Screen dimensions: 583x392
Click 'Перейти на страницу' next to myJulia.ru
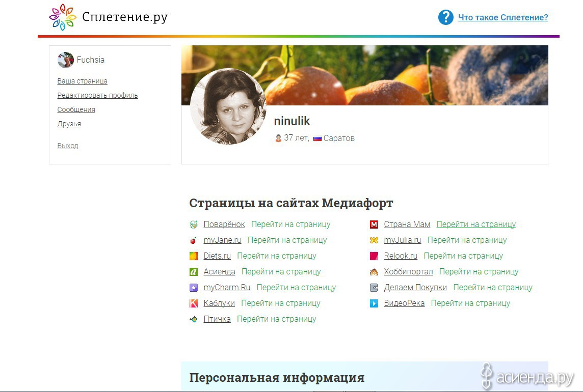(467, 240)
